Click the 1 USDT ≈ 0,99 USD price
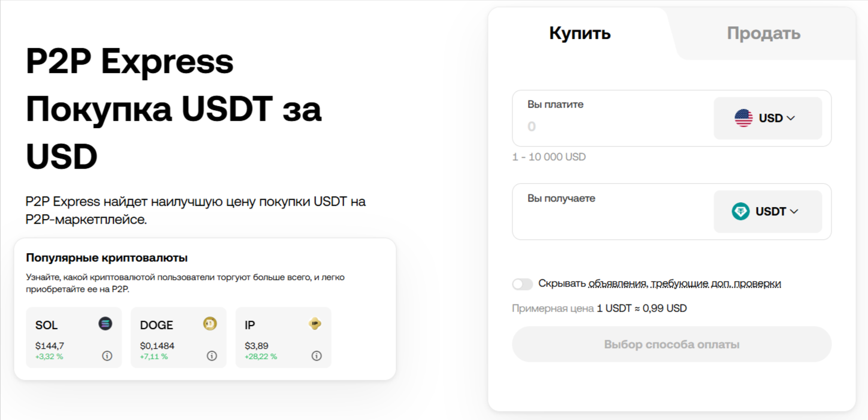 [642, 309]
